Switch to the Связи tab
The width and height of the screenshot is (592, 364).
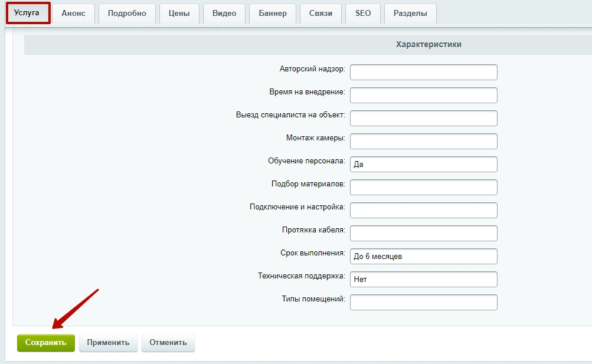pos(320,14)
